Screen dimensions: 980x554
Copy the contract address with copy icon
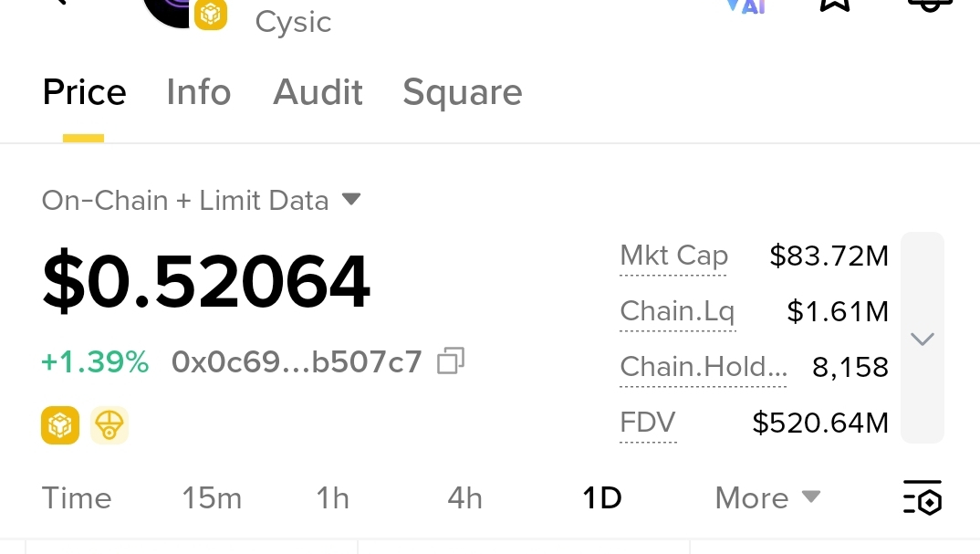pos(451,361)
